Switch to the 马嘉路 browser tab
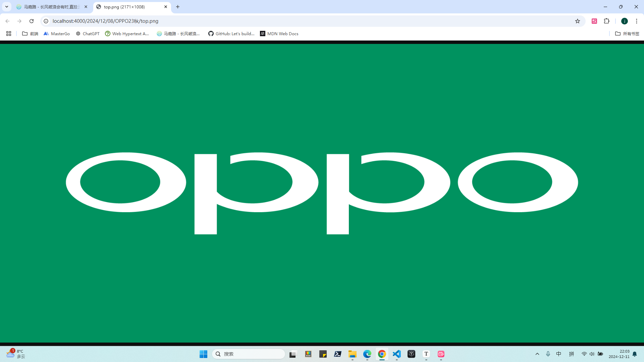Screen dimensions: 644x362 (x=52, y=7)
